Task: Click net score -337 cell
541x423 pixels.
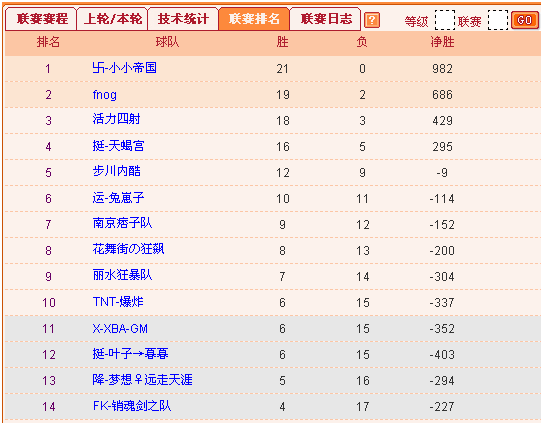Action: click(442, 303)
